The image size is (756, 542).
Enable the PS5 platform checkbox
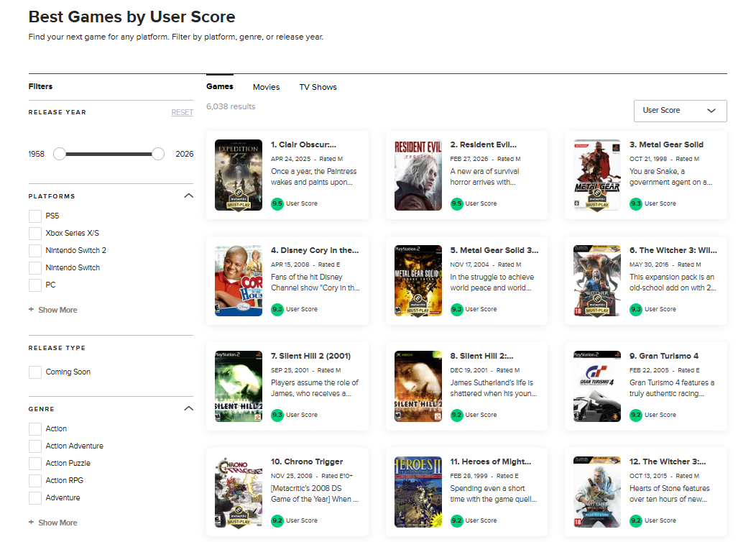(x=35, y=216)
